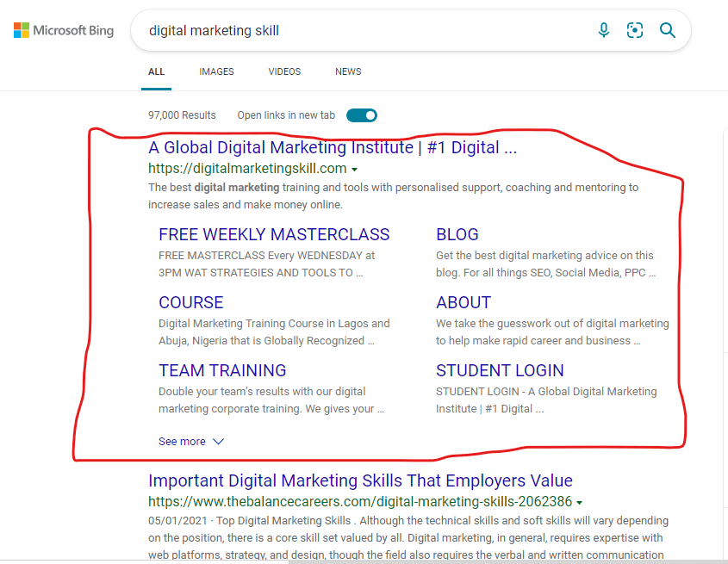This screenshot has height=564, width=728.
Task: Click the snippet starting 'The best digital marketing training'
Action: point(393,195)
